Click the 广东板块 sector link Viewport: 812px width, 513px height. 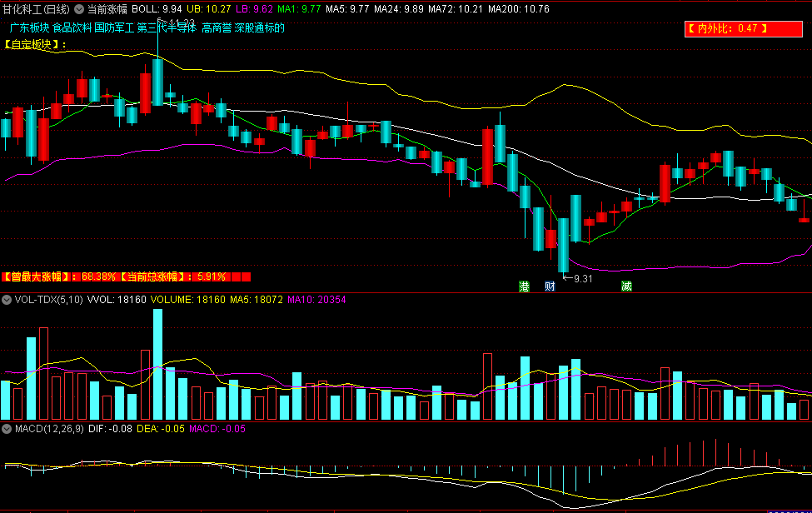(29, 28)
